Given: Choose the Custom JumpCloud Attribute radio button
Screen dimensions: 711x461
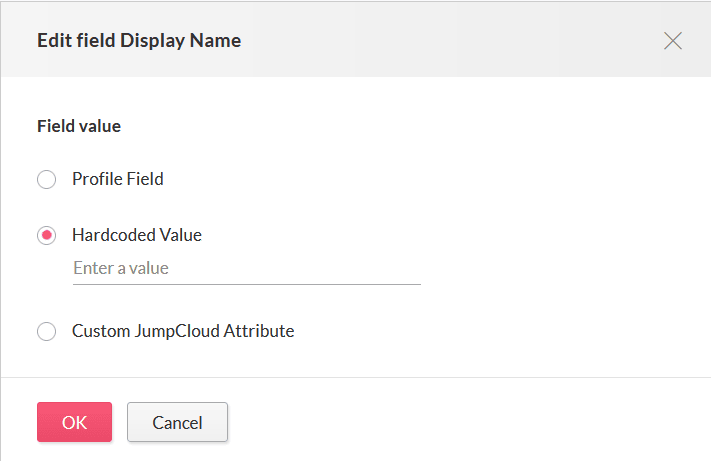Looking at the screenshot, I should pyautogui.click(x=46, y=331).
